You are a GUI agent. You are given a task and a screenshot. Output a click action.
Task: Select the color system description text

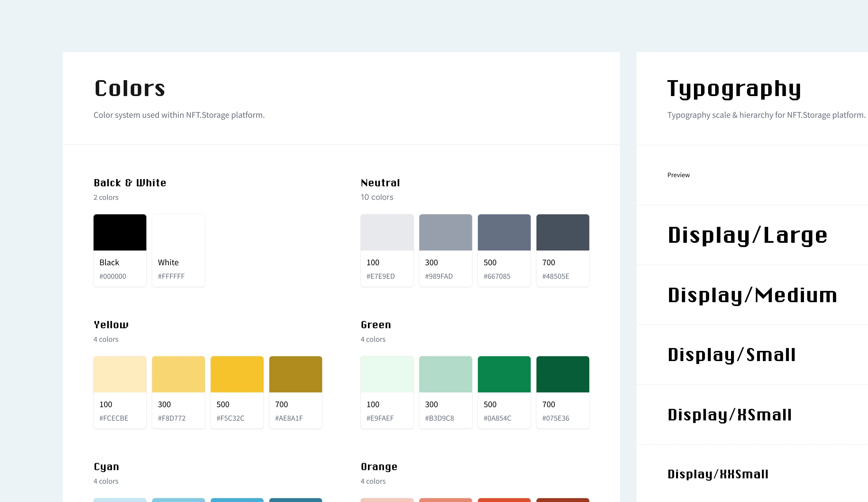click(179, 115)
